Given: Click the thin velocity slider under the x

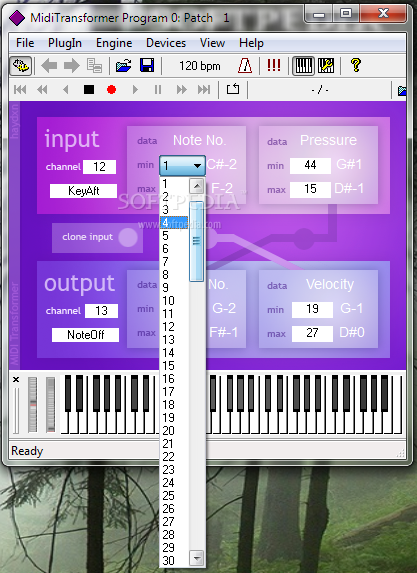Looking at the screenshot, I should click(x=16, y=410).
